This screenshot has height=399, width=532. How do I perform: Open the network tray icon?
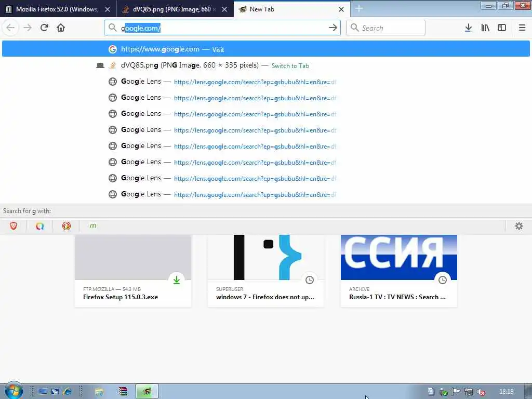(469, 392)
